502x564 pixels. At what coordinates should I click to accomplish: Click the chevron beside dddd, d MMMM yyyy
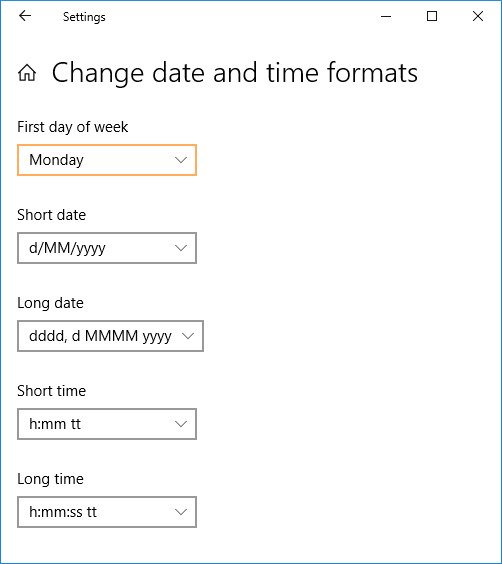188,336
